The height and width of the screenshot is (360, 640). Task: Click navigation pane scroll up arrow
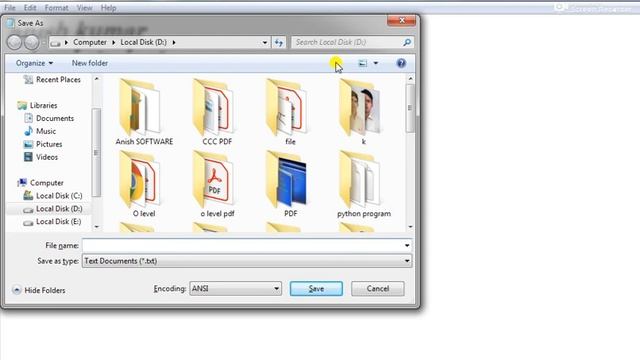point(96,79)
